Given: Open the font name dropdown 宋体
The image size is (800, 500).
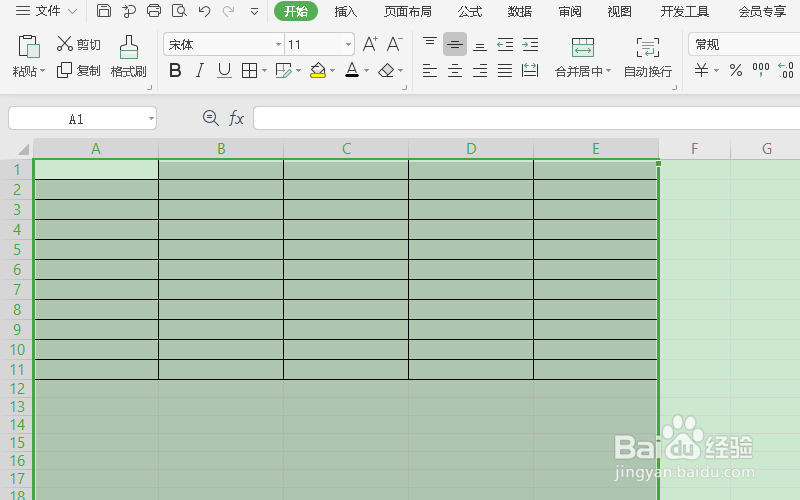Looking at the screenshot, I should (x=278, y=45).
